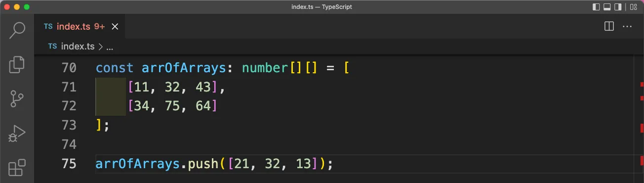Click index.ts in the breadcrumb path

[x=78, y=46]
